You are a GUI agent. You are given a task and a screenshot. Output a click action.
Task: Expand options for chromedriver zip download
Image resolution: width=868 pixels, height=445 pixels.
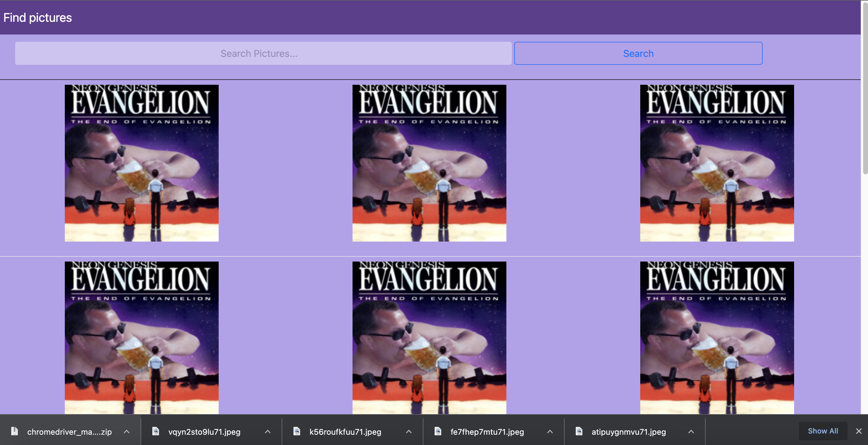(127, 431)
